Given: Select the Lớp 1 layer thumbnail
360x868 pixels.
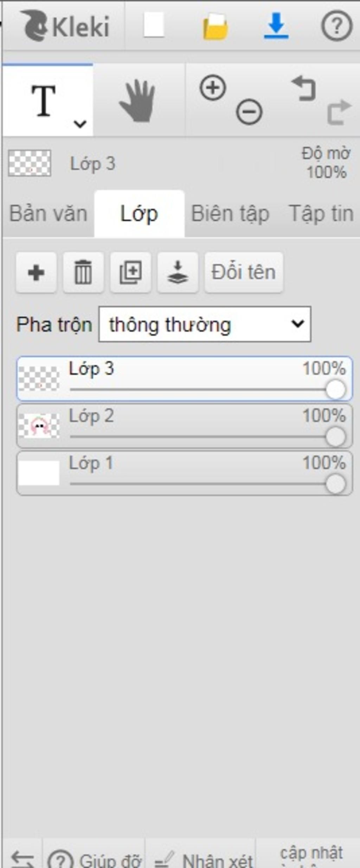Looking at the screenshot, I should tap(39, 473).
